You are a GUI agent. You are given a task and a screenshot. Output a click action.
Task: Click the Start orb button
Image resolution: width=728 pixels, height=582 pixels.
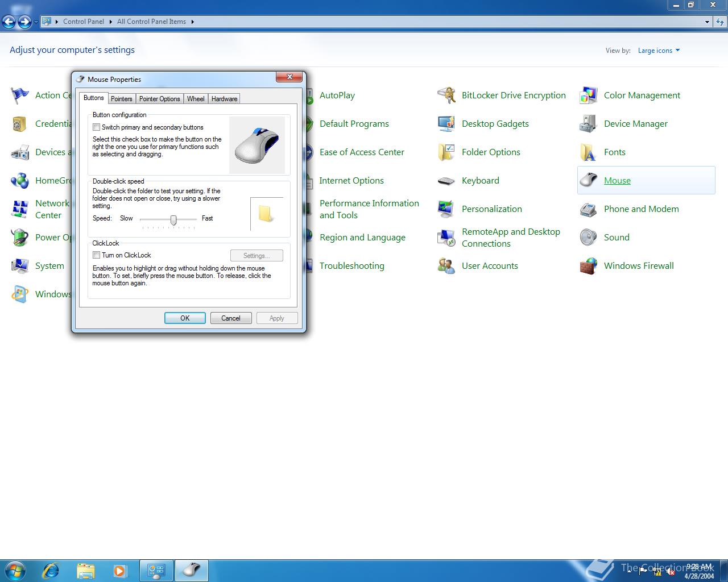tap(15, 570)
